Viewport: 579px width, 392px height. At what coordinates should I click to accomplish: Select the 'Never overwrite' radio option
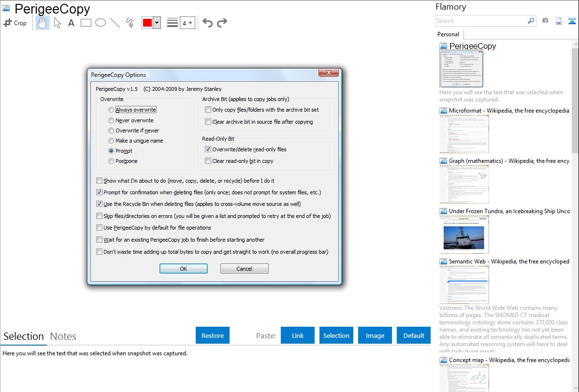pos(112,120)
